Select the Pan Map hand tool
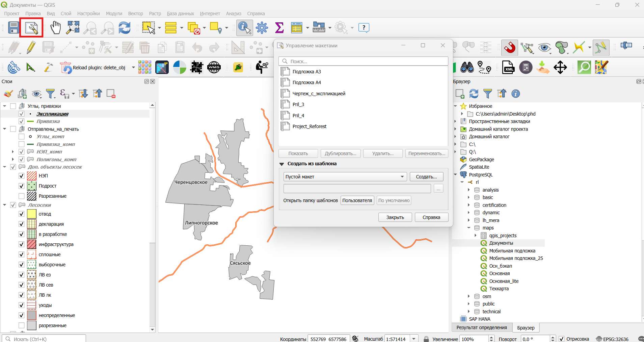Image resolution: width=644 pixels, height=342 pixels. click(55, 27)
